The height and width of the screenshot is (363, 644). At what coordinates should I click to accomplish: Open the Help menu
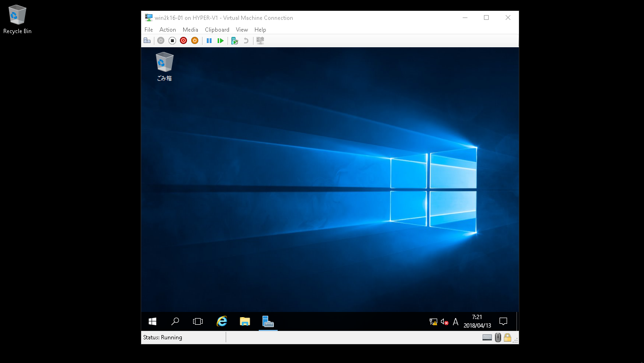tap(260, 29)
